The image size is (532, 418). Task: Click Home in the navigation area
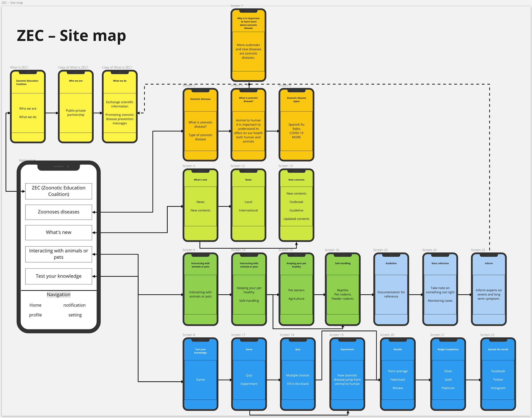click(x=35, y=305)
